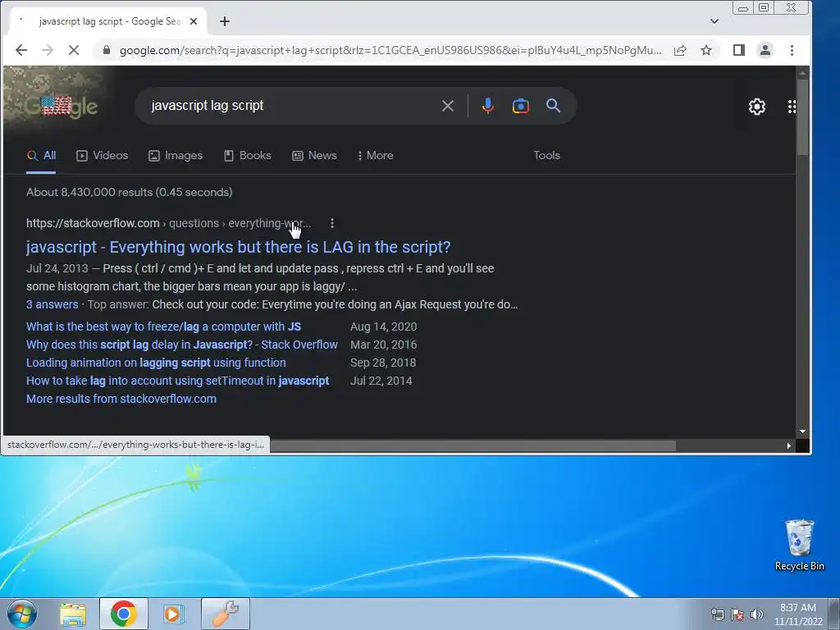Switch to Images results tab
This screenshot has height=630, width=840.
176,155
